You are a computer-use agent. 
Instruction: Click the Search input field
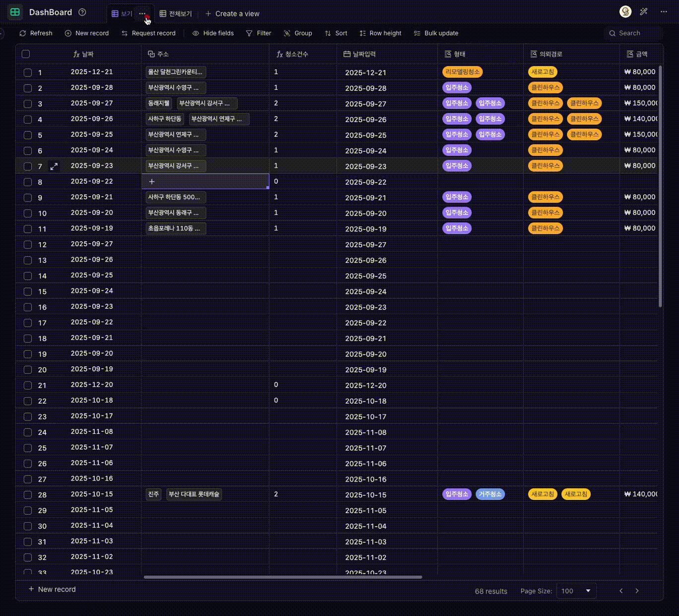click(635, 33)
